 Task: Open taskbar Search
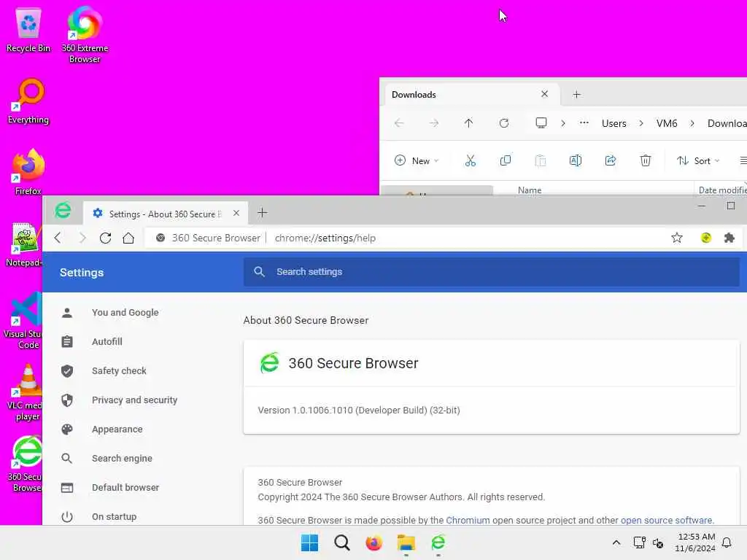click(341, 542)
